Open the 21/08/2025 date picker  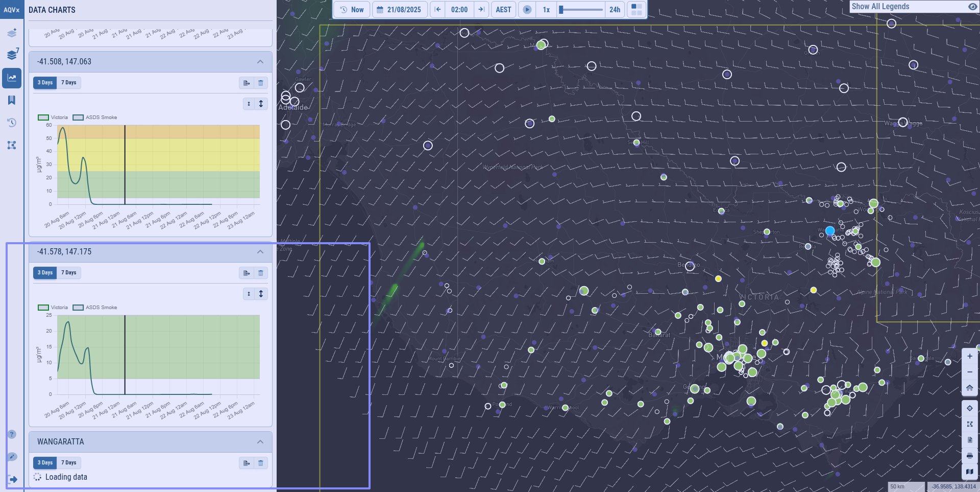pyautogui.click(x=400, y=10)
